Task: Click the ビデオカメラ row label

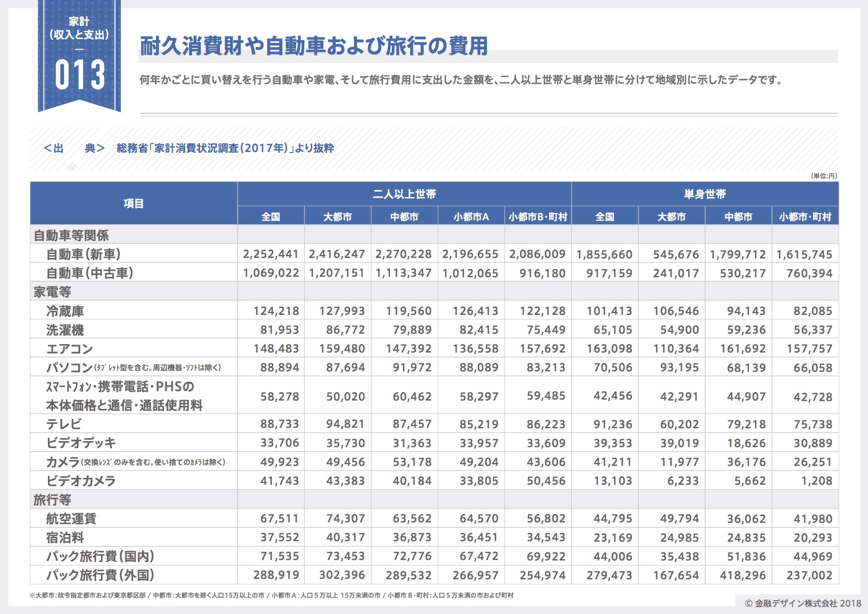Action: point(81,481)
